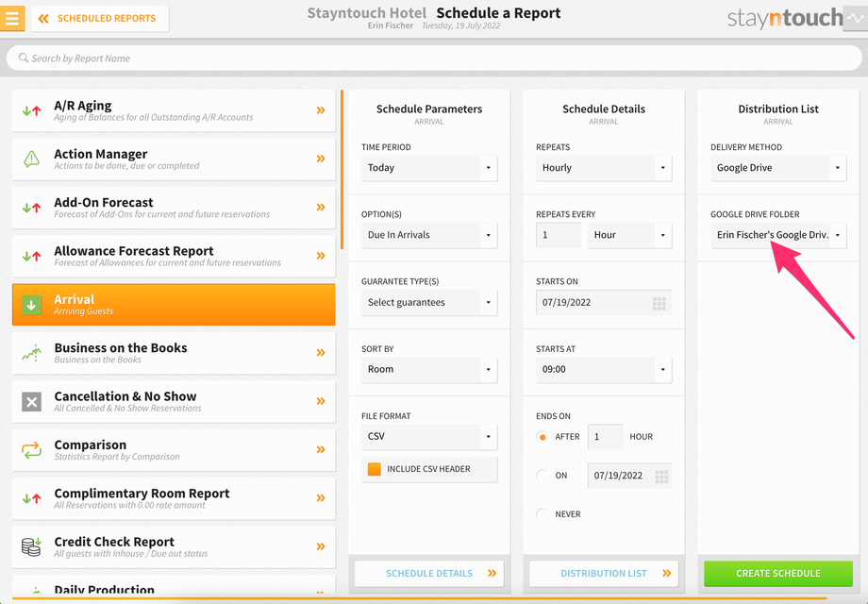Click the Allowance Forecast Report arrows icon
The width and height of the screenshot is (868, 604).
[x=31, y=256]
